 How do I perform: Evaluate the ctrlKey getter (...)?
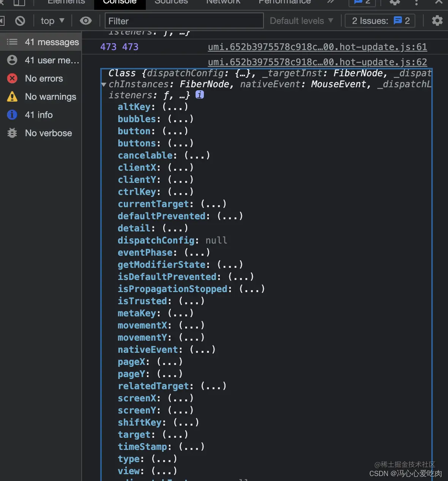pos(181,192)
